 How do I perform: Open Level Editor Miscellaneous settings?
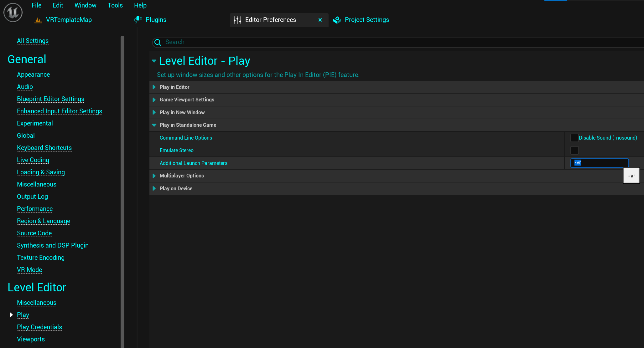(37, 303)
